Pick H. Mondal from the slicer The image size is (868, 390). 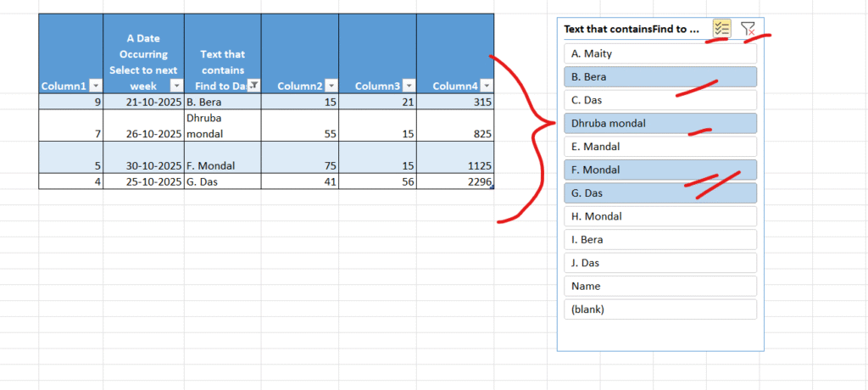pos(659,217)
